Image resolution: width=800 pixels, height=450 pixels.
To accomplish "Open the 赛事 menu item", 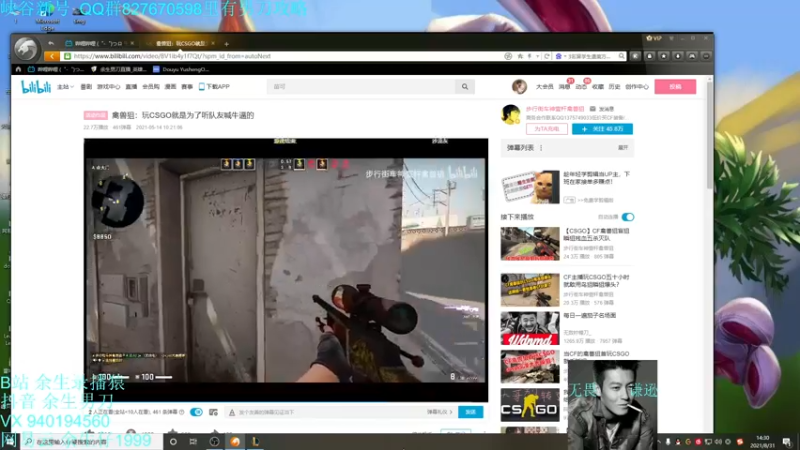I will [x=187, y=87].
